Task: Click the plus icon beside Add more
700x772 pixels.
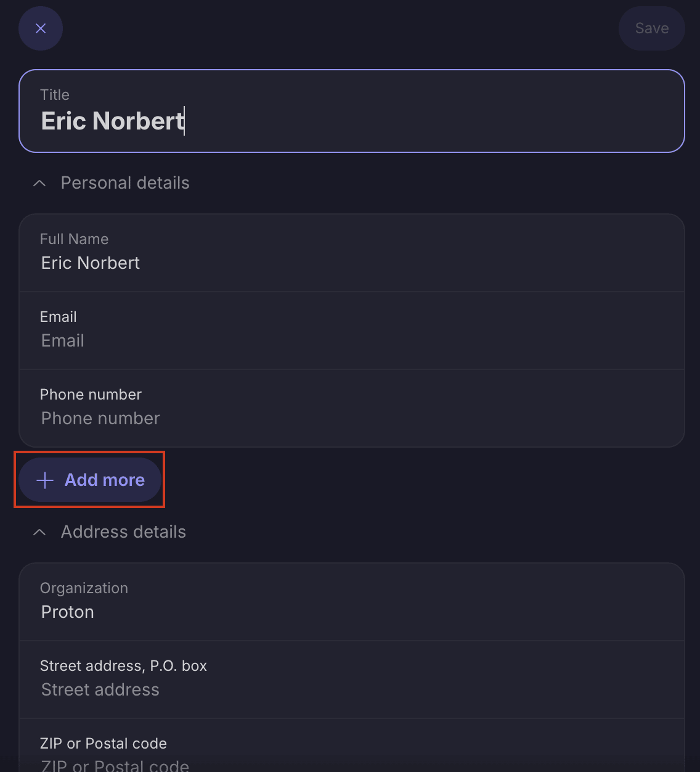Action: coord(45,480)
